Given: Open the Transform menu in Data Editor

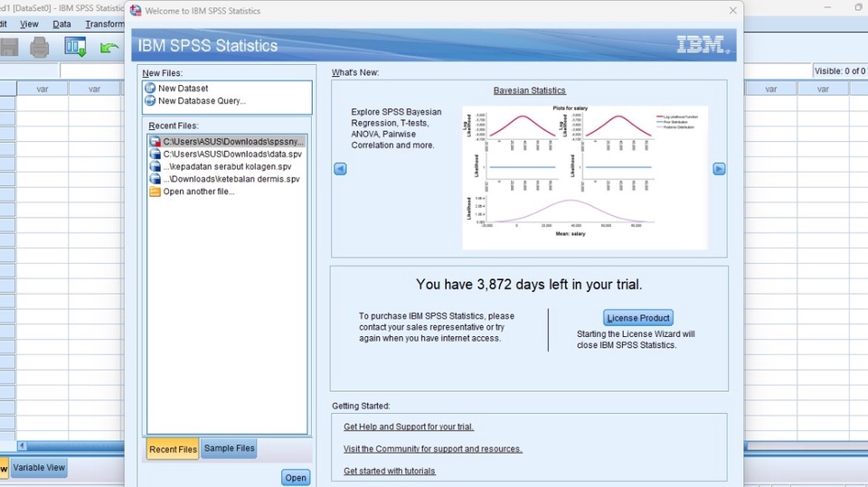Looking at the screenshot, I should click(105, 23).
